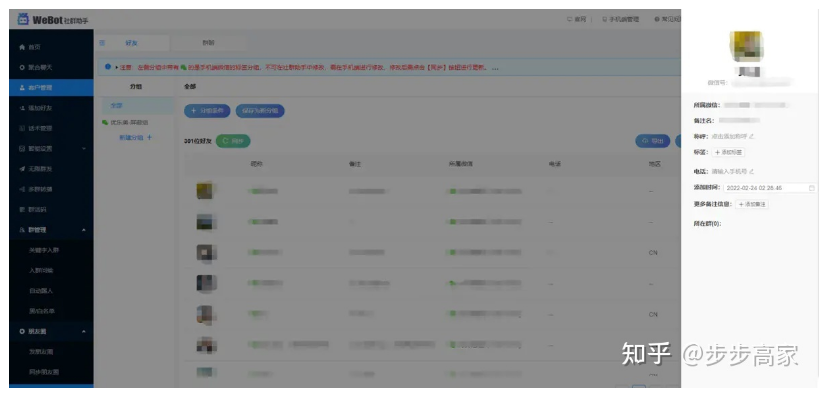This screenshot has width=827, height=395.
Task: Click the green 同步 sync button
Action: 233,141
